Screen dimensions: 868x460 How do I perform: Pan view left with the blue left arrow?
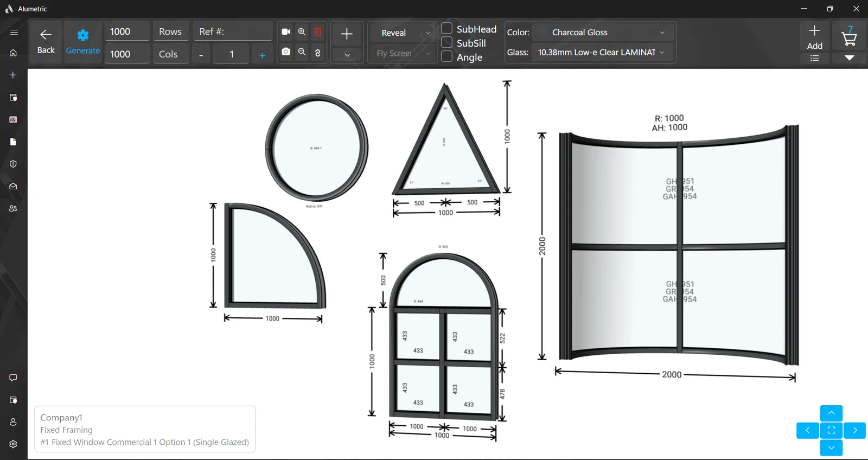tap(807, 430)
